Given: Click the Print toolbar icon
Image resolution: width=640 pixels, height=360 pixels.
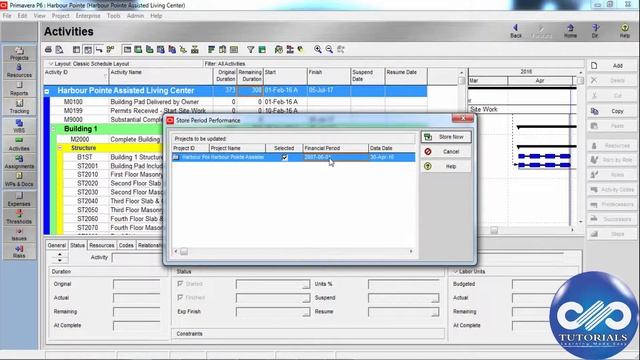Looking at the screenshot, I should [49, 49].
